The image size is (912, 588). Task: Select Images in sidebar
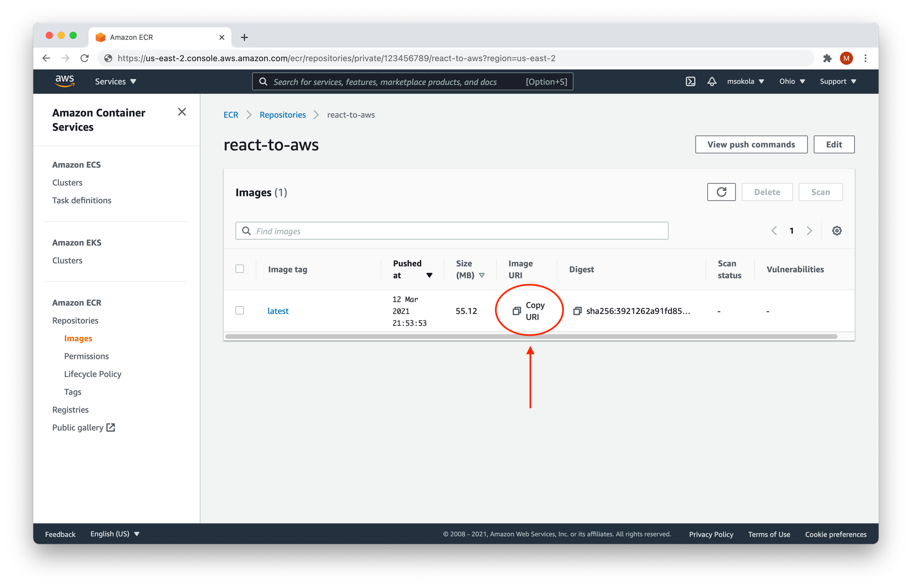click(78, 338)
